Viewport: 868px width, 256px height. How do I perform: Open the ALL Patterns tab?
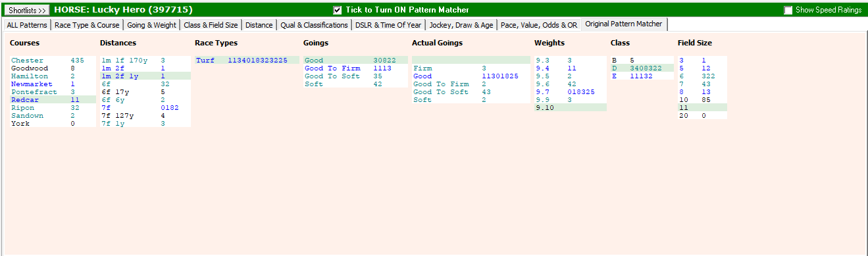pos(27,25)
